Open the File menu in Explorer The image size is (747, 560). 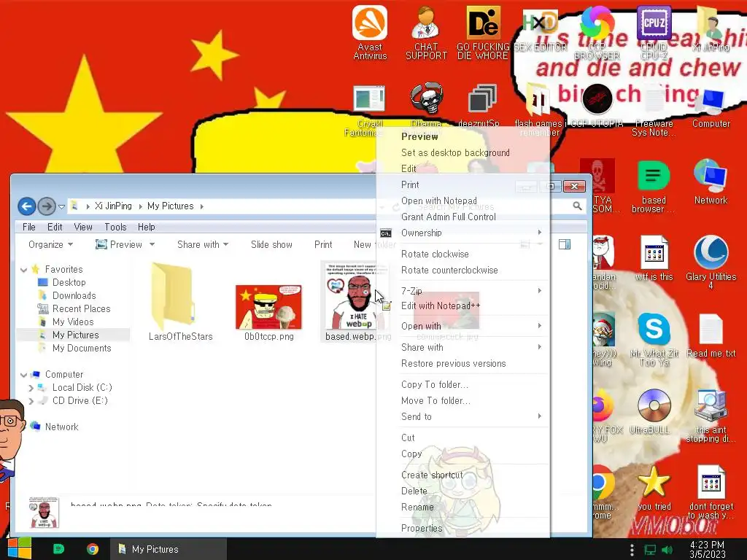(29, 227)
